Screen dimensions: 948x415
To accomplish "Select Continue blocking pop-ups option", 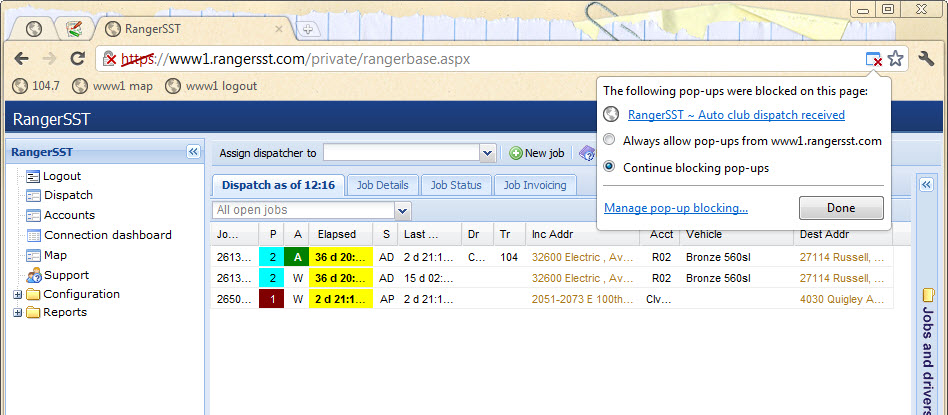I will pos(609,168).
